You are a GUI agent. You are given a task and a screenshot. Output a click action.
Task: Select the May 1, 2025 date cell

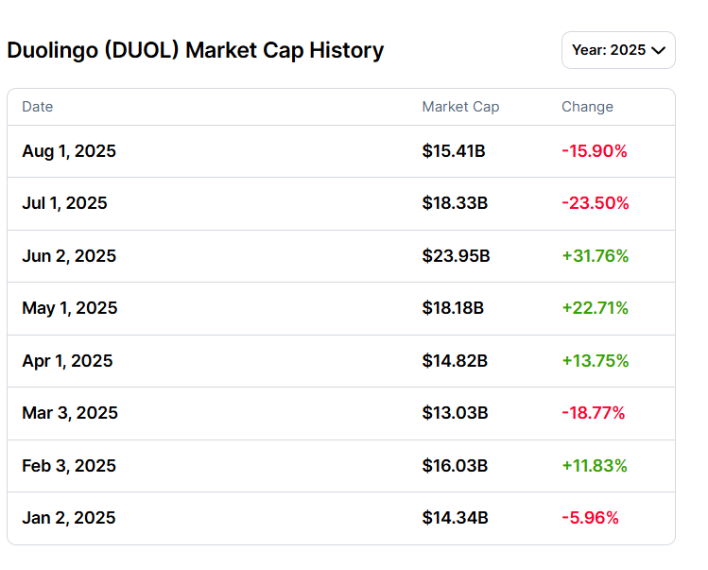click(69, 309)
